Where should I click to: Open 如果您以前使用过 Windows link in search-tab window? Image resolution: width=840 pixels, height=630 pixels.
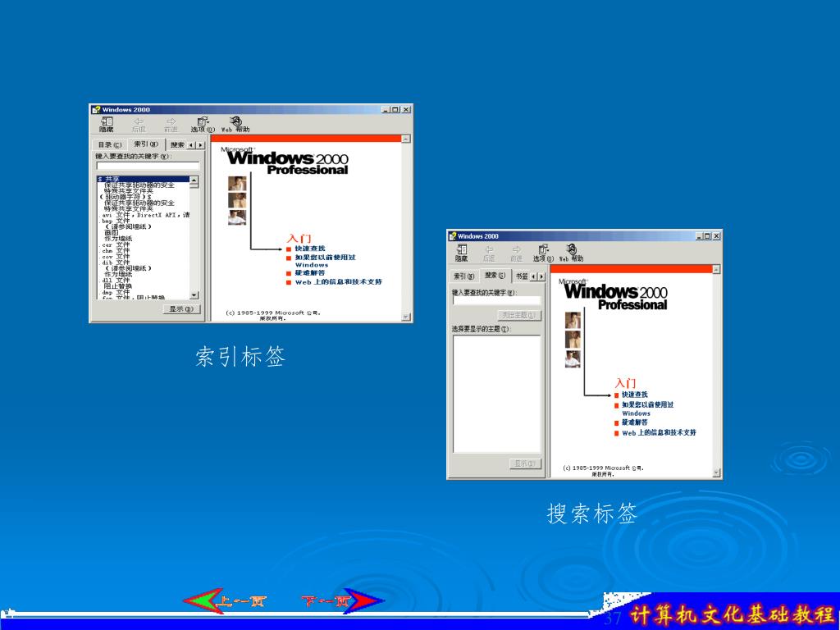click(648, 409)
